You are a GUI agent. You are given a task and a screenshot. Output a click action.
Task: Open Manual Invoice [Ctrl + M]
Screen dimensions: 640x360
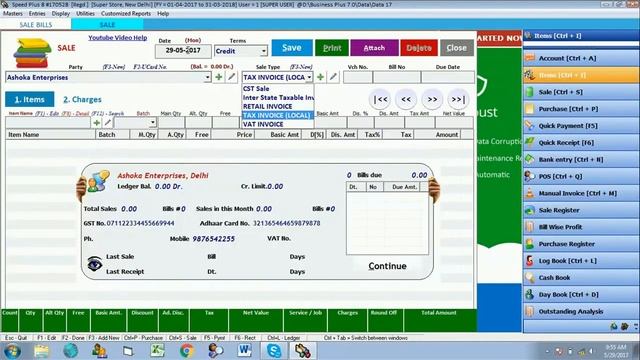[x=581, y=193]
